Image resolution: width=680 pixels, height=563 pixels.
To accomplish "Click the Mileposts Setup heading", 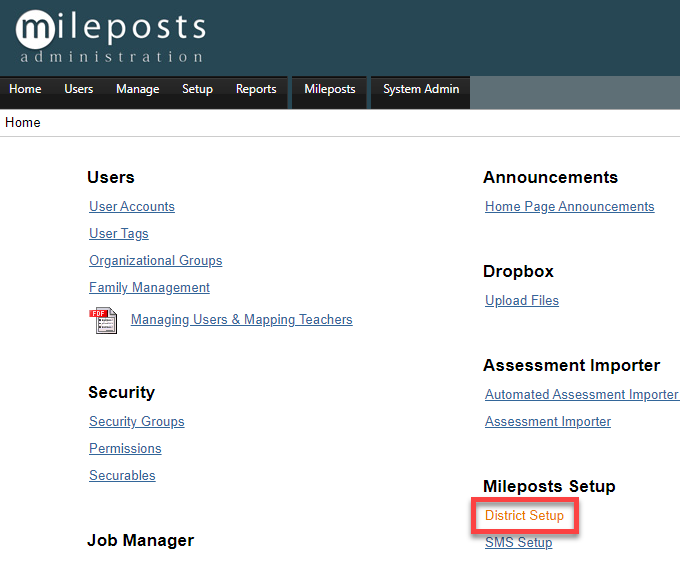I will point(549,486).
